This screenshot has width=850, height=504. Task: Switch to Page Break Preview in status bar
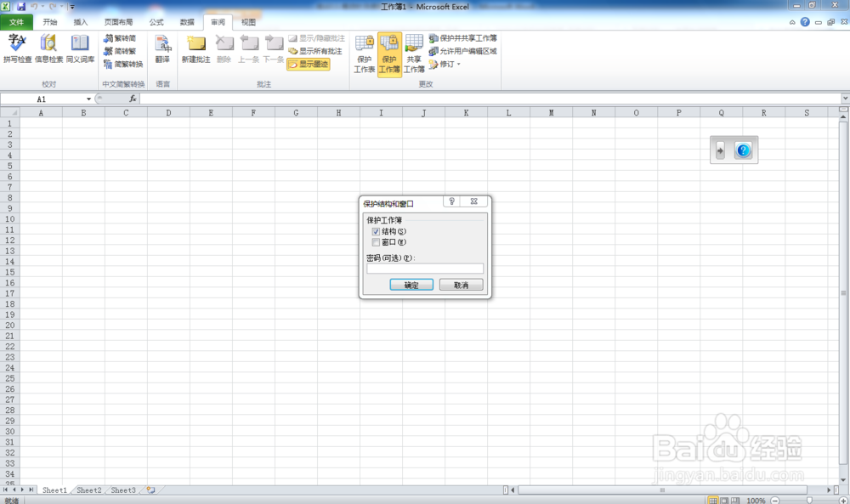point(735,501)
